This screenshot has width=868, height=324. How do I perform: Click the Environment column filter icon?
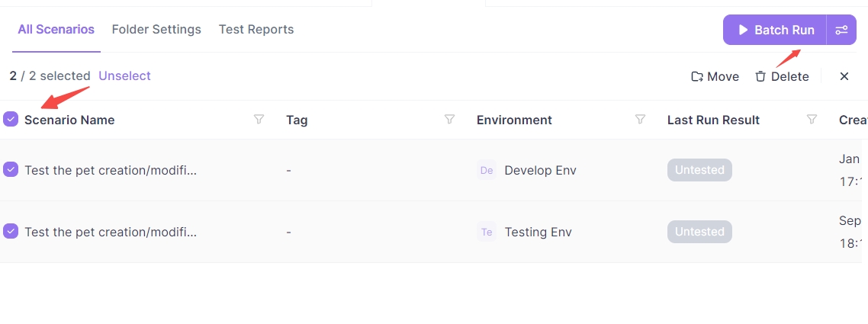[640, 120]
